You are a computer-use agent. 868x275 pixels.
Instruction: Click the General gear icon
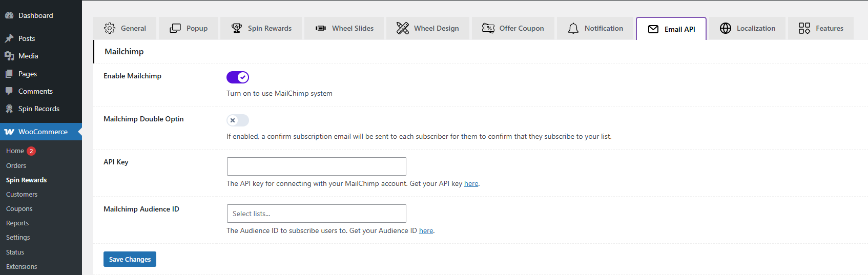110,28
